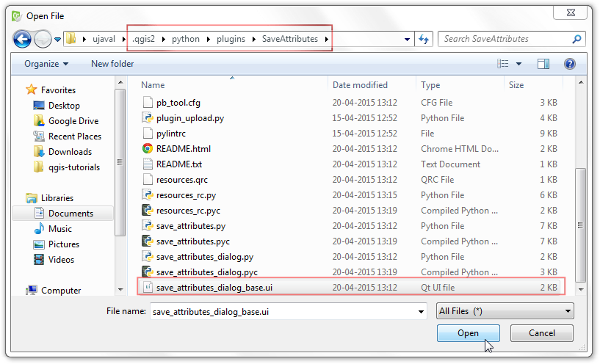
Task: Sort the list by Date modified column
Action: pyautogui.click(x=360, y=85)
